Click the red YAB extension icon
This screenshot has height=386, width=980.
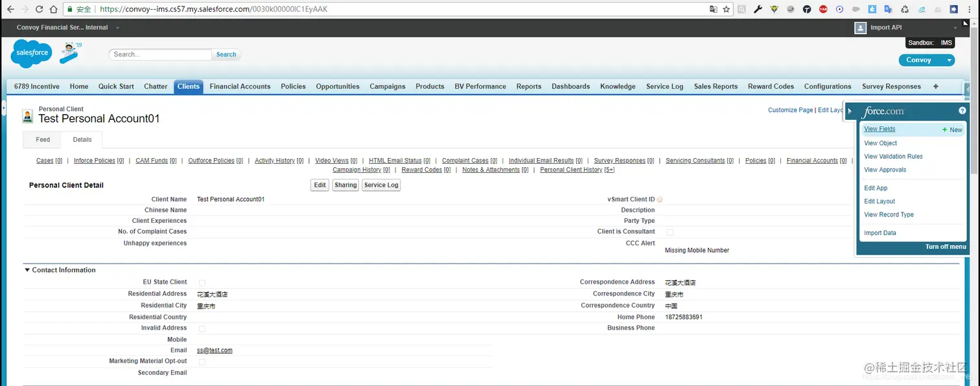click(823, 9)
